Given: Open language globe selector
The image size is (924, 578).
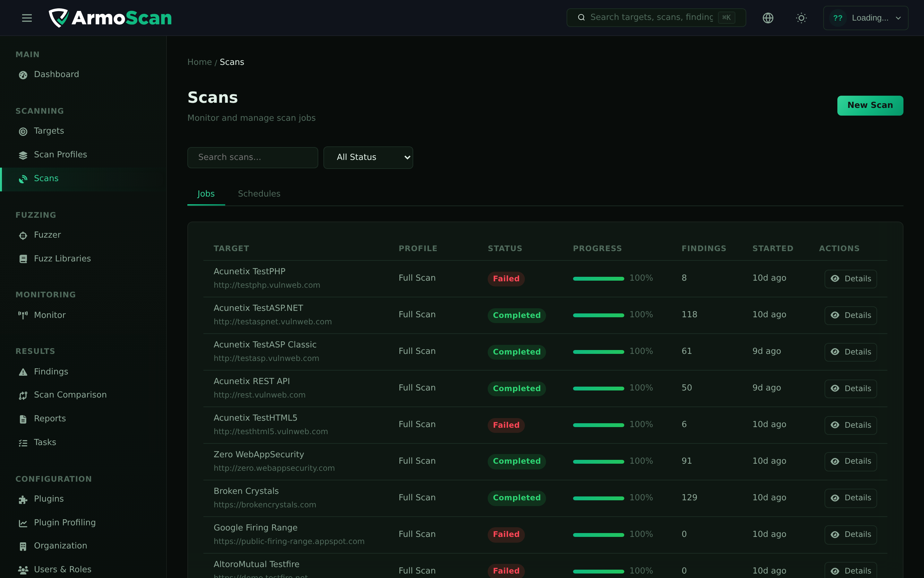Looking at the screenshot, I should pos(768,18).
